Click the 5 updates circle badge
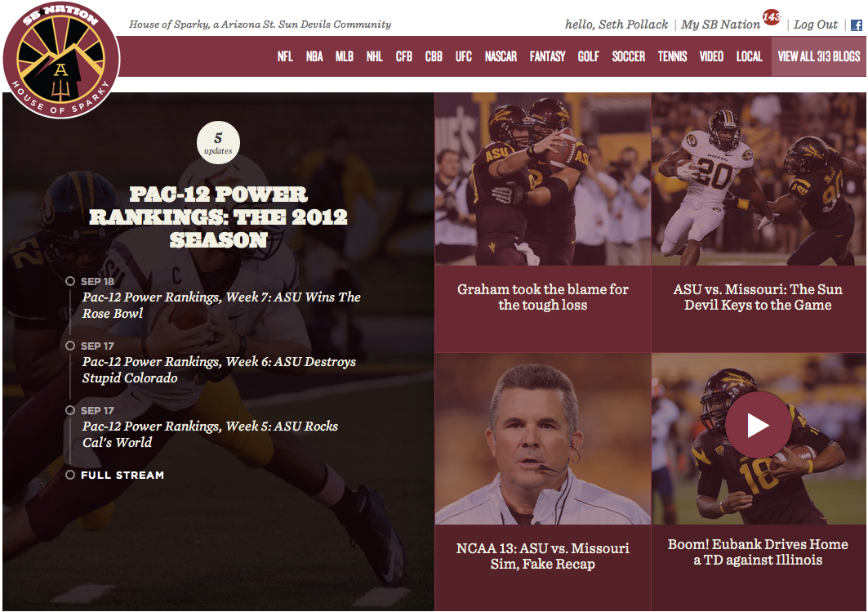This screenshot has height=612, width=868. (x=218, y=143)
